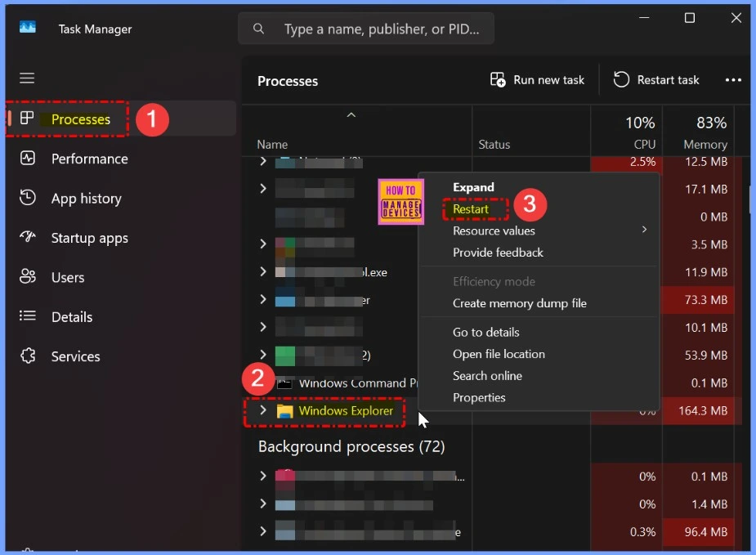The image size is (756, 555).
Task: Open the hamburger navigation menu
Action: (27, 78)
